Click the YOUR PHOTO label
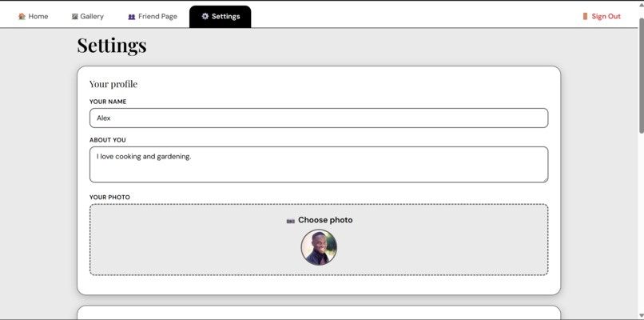The width and height of the screenshot is (644, 320). 109,198
